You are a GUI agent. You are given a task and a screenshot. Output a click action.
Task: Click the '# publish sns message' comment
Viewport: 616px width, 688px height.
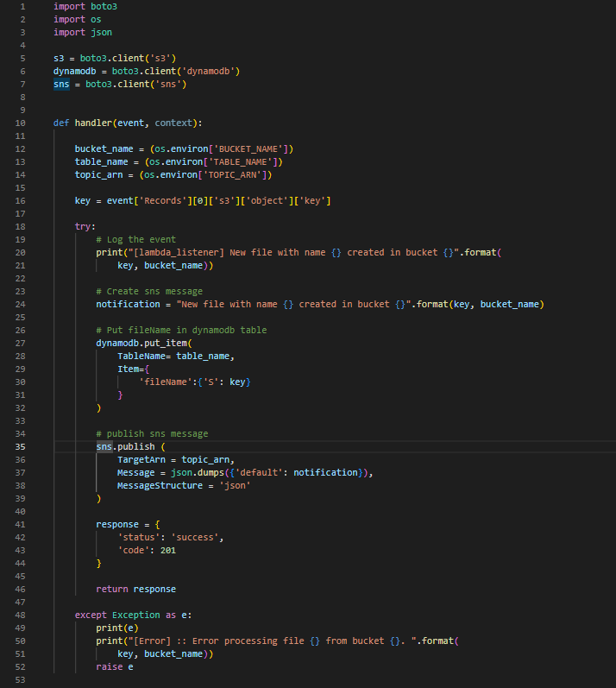point(152,433)
